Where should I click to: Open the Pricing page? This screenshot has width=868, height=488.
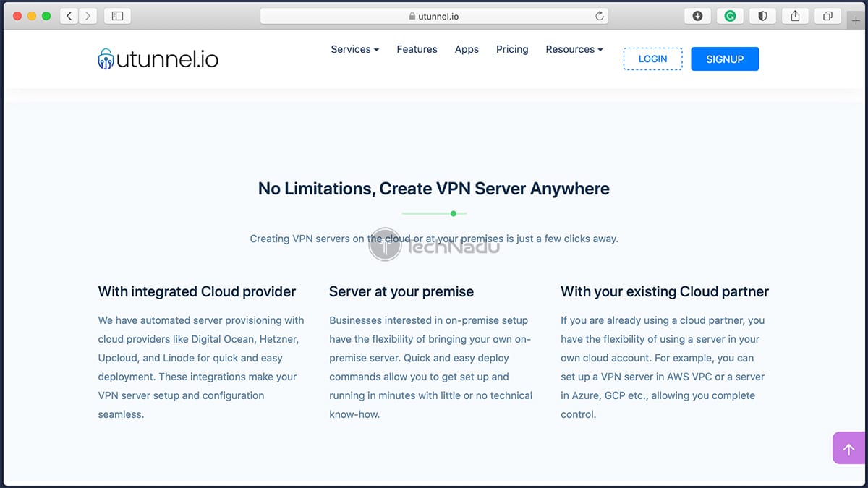pos(512,49)
